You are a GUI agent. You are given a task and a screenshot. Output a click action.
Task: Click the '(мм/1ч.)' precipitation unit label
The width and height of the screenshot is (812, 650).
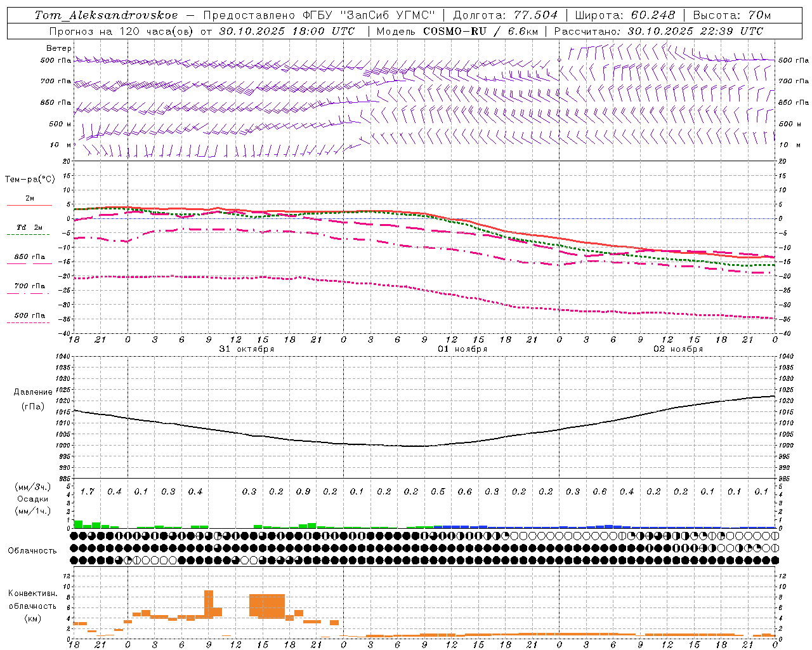click(x=33, y=511)
